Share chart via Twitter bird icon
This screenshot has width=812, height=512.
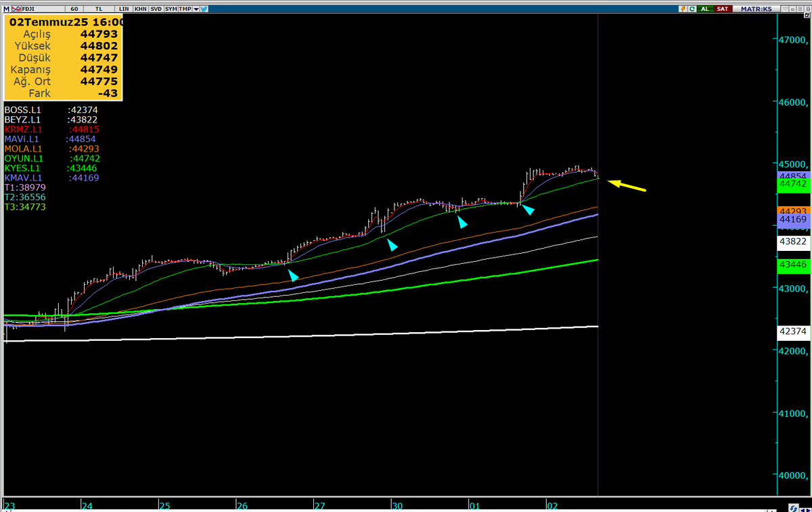[204, 9]
